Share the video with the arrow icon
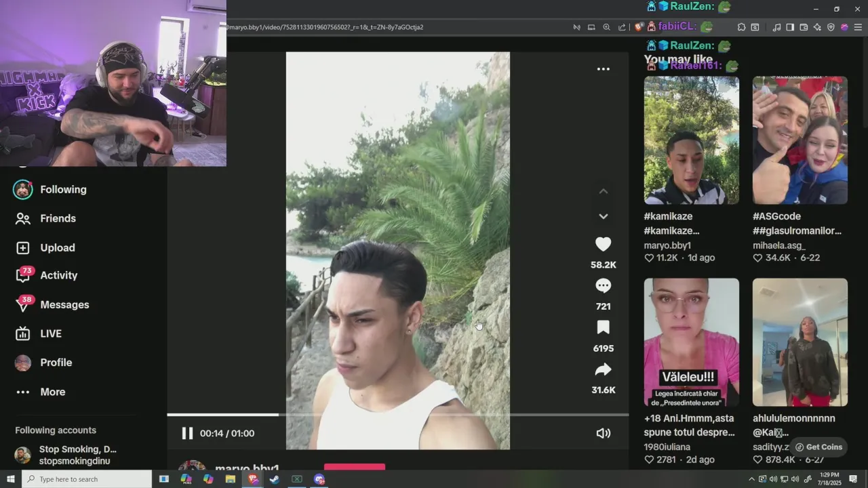 point(603,369)
